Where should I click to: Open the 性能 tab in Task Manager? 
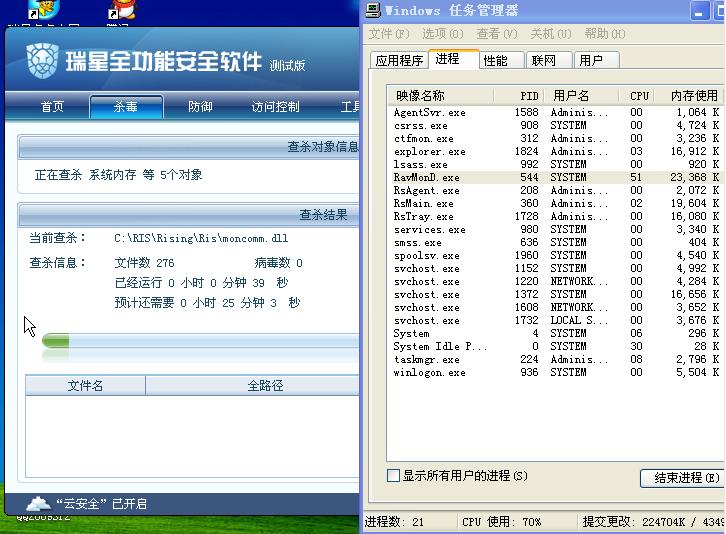click(501, 60)
